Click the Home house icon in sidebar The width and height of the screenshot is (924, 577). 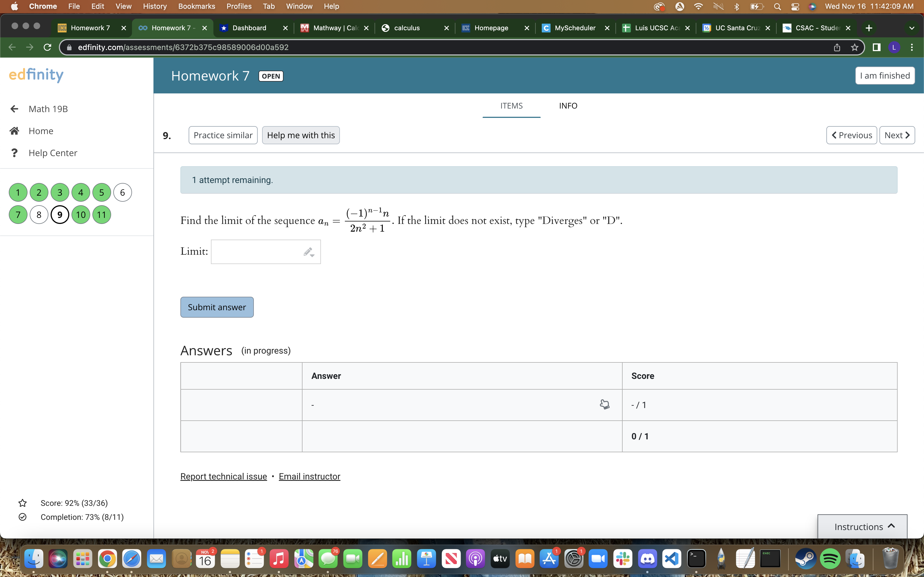coord(15,131)
